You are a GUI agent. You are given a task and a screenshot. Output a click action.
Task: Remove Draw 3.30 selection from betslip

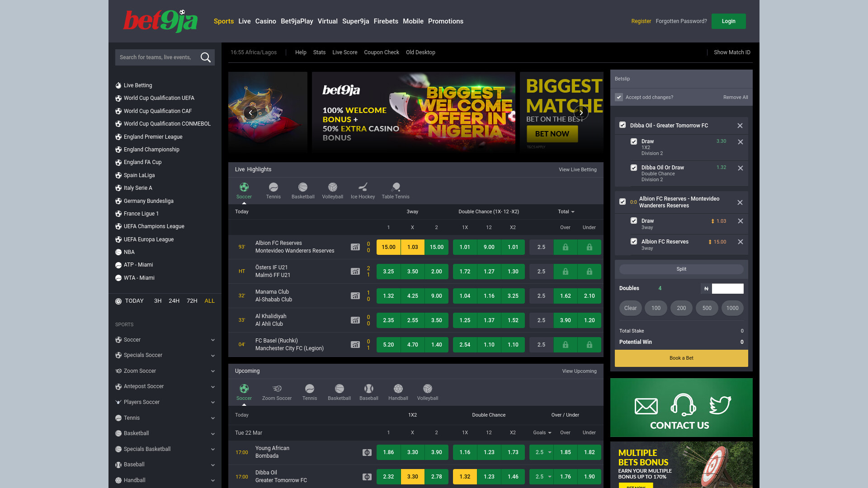tap(741, 142)
